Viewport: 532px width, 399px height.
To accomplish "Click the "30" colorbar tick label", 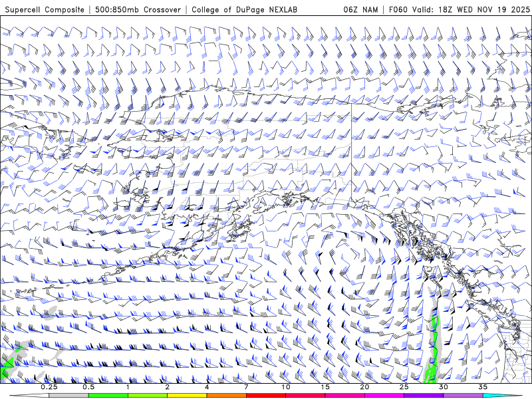I will click(x=443, y=387).
